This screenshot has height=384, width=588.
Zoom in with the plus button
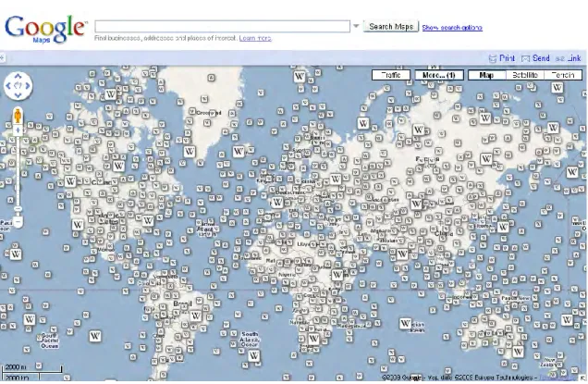point(18,130)
